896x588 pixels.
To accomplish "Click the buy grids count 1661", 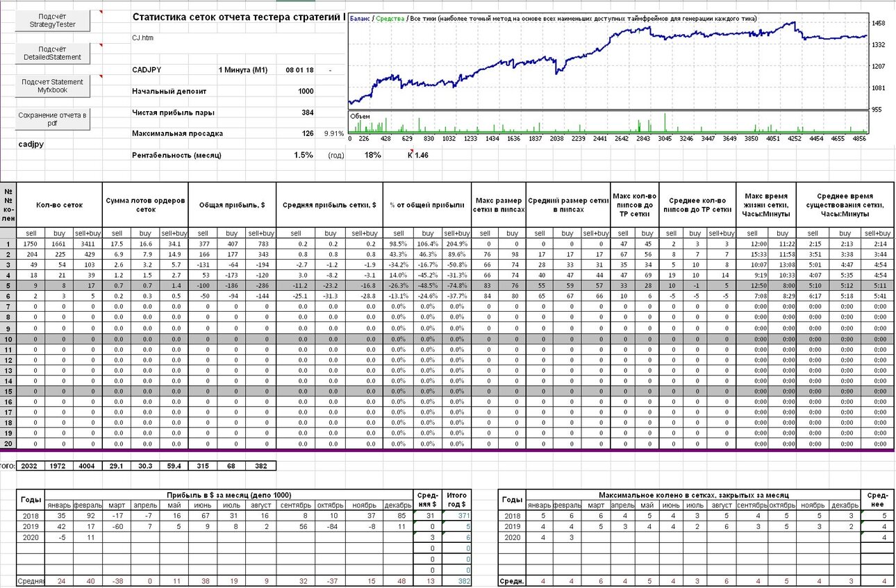I will click(x=59, y=244).
